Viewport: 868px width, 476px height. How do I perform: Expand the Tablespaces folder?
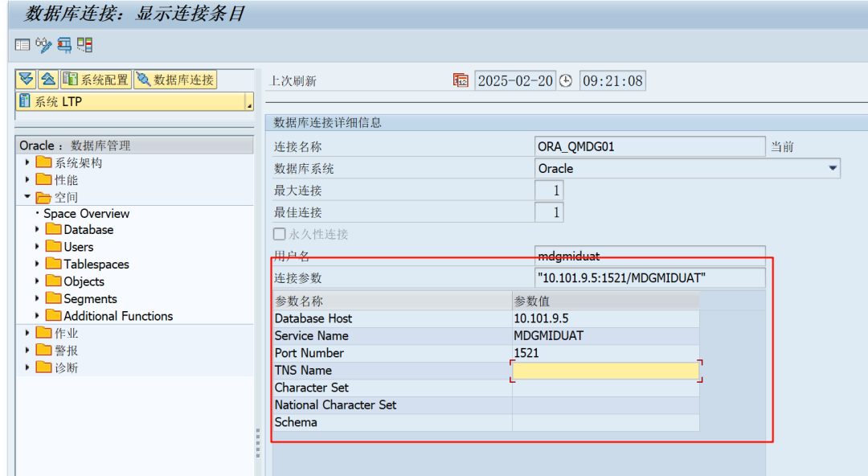pyautogui.click(x=37, y=264)
